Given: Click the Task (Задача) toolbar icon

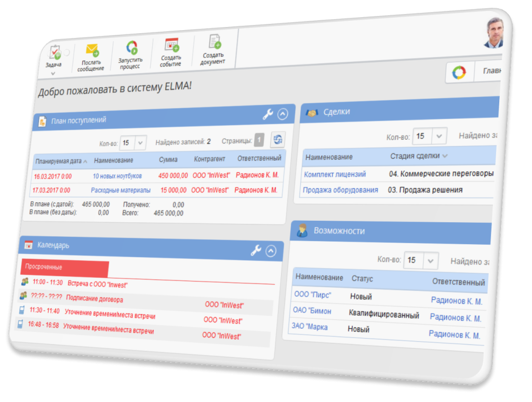Looking at the screenshot, I should tap(54, 52).
